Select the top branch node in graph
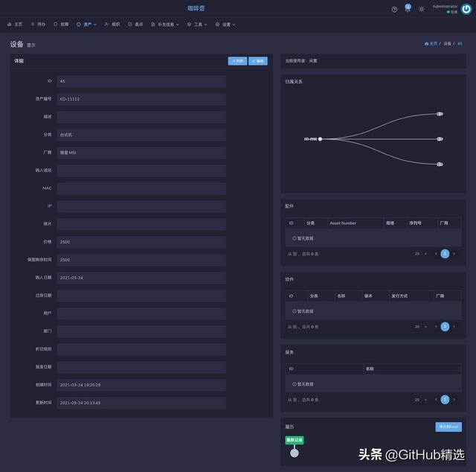This screenshot has height=472, width=476. [440, 114]
